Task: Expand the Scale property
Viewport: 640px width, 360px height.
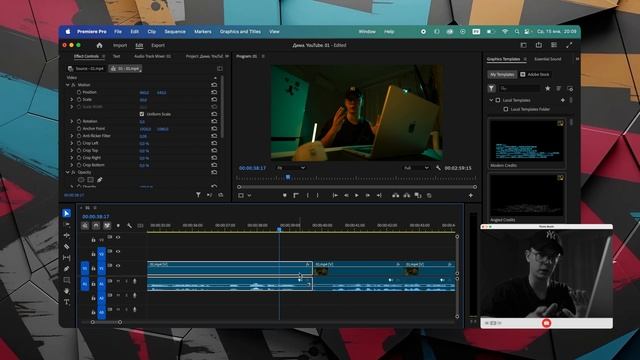Action: tap(72, 100)
